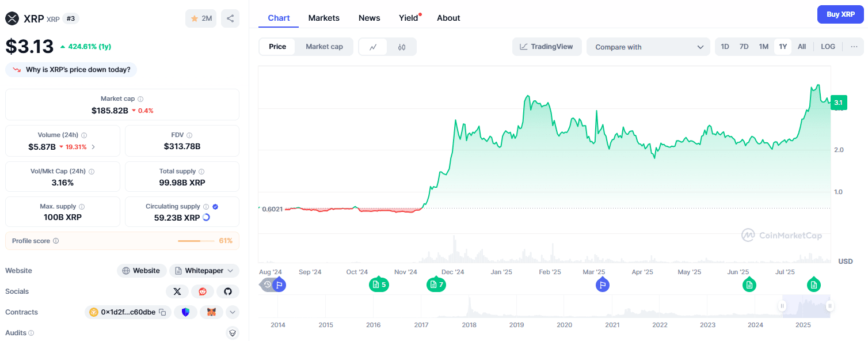This screenshot has width=868, height=341.
Task: Set chart range to 7D
Action: tap(744, 47)
